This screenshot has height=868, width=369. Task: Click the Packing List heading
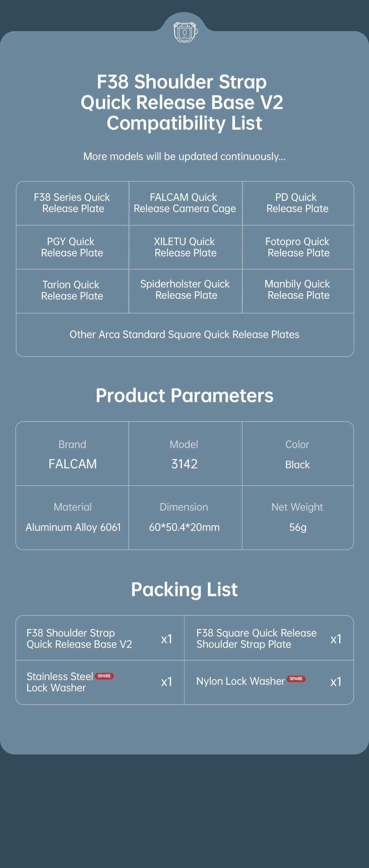[184, 589]
